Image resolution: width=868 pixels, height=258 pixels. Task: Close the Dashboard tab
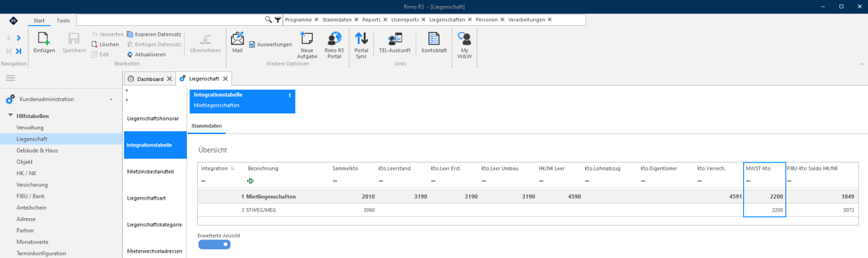pos(169,79)
